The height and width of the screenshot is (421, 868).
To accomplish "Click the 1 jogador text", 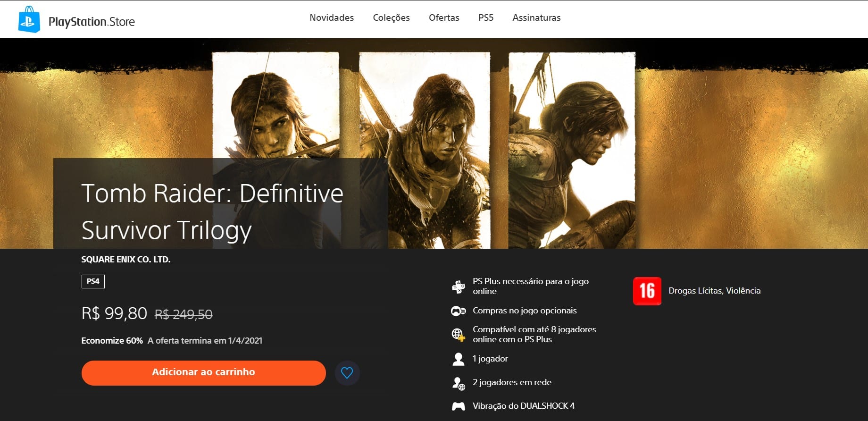I will click(x=490, y=359).
